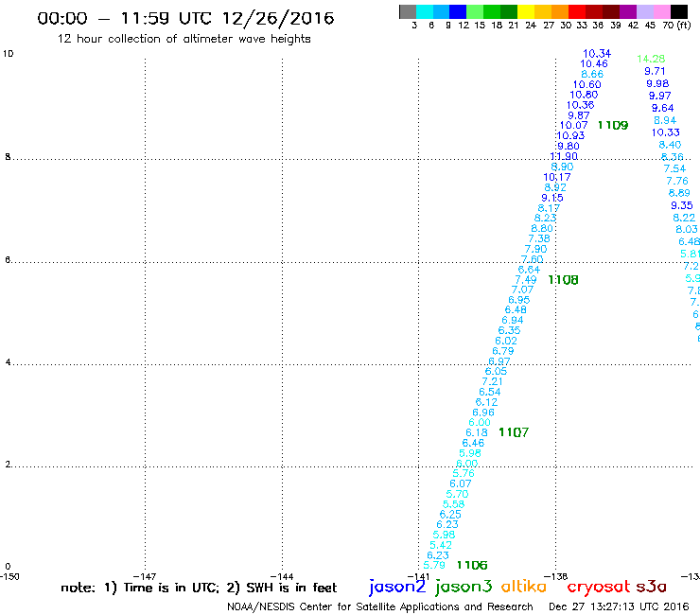Click the title date "12/26/2016"
Screen dimensions: 700x615
278,18
